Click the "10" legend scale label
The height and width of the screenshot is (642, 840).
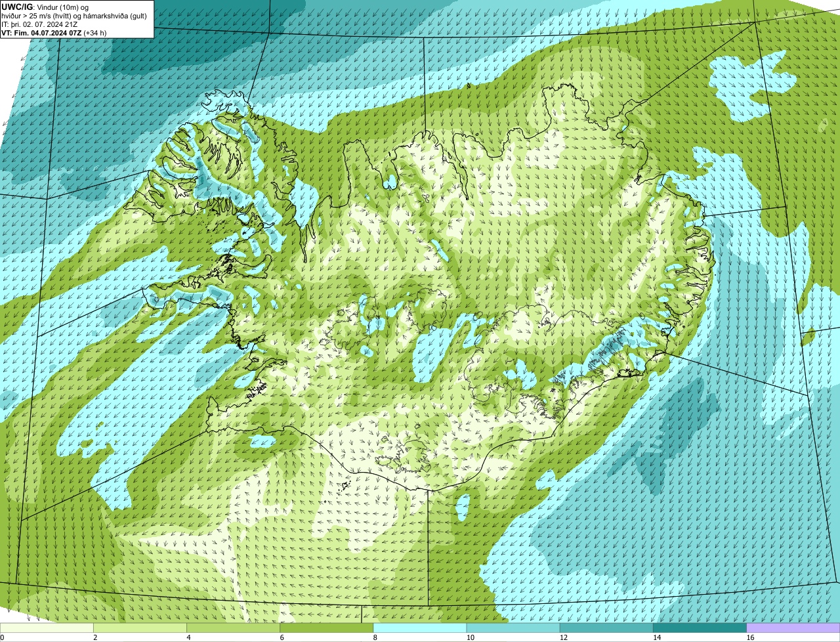(470, 637)
